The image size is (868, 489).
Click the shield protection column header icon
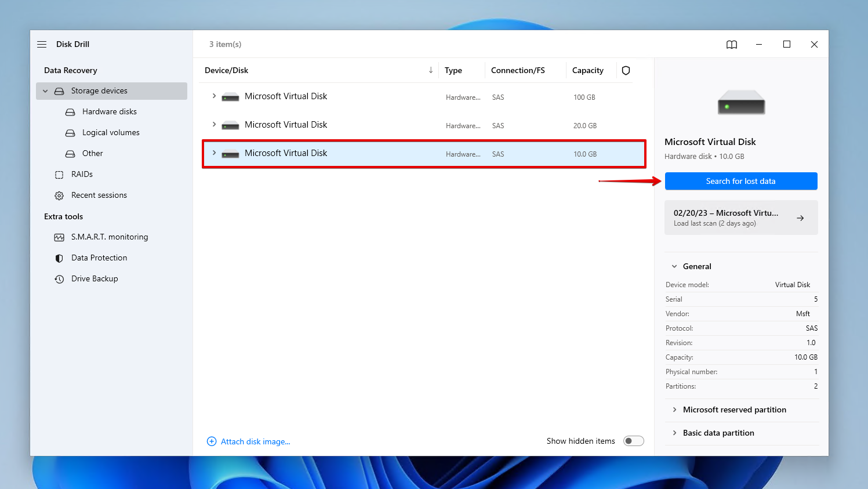[x=626, y=70]
